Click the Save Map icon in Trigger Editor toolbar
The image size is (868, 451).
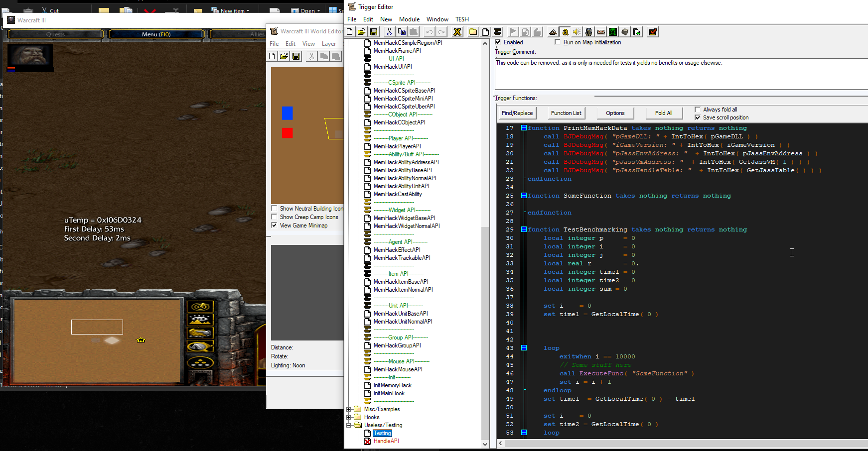pyautogui.click(x=374, y=32)
